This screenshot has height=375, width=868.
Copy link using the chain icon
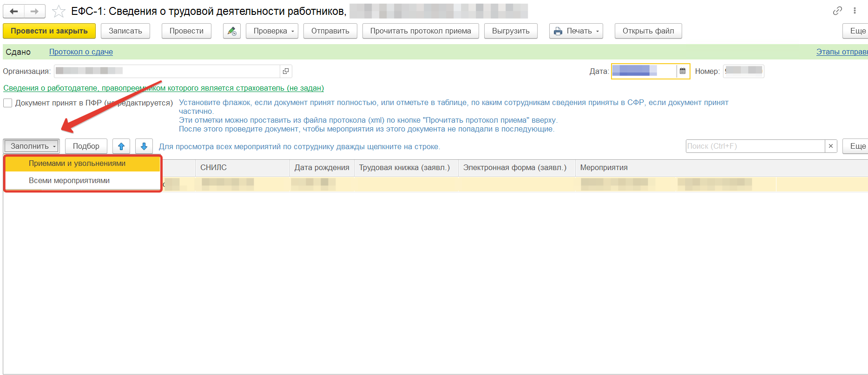pos(837,11)
